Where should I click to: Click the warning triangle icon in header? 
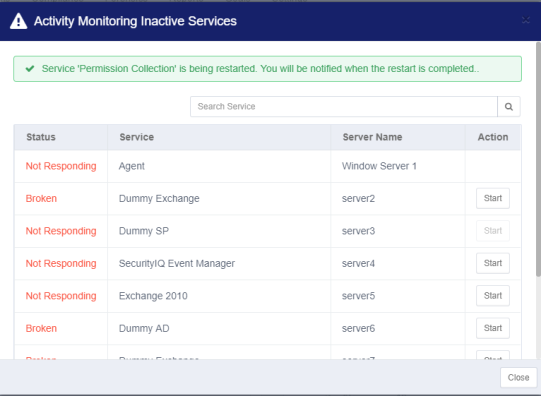(x=19, y=21)
